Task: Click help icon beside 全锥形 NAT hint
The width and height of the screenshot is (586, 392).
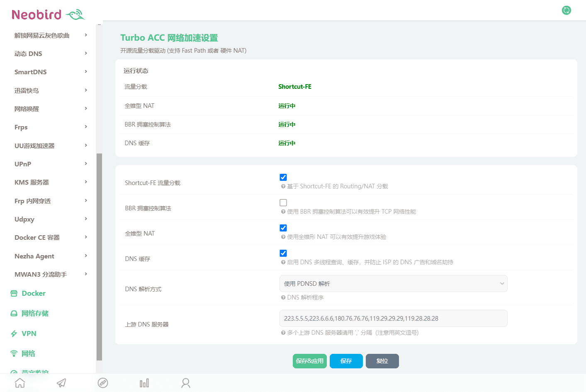Action: (283, 237)
